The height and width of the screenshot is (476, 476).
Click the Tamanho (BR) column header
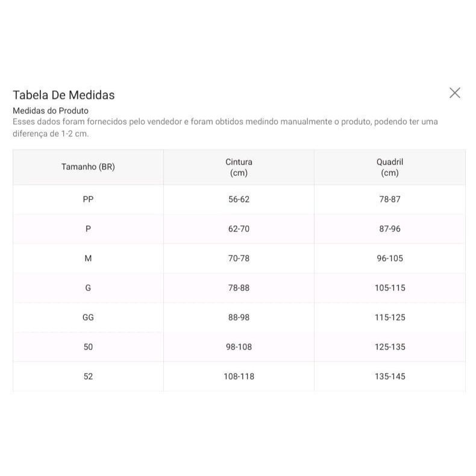88,167
